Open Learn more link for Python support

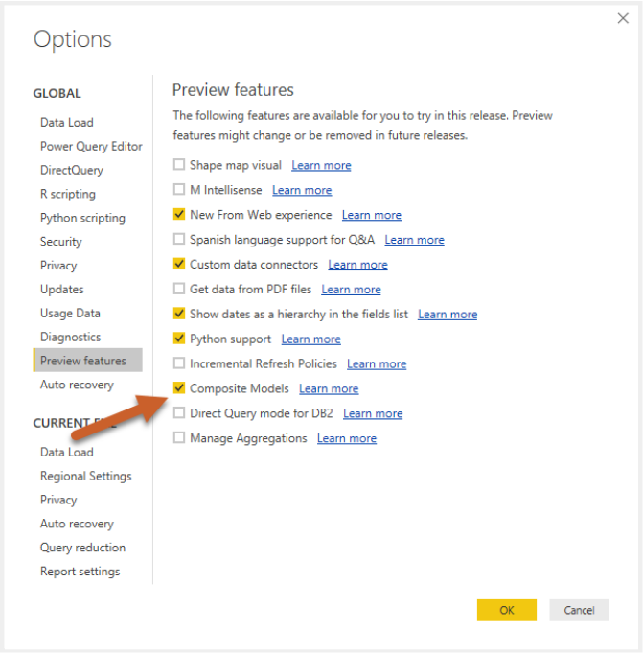pyautogui.click(x=310, y=339)
